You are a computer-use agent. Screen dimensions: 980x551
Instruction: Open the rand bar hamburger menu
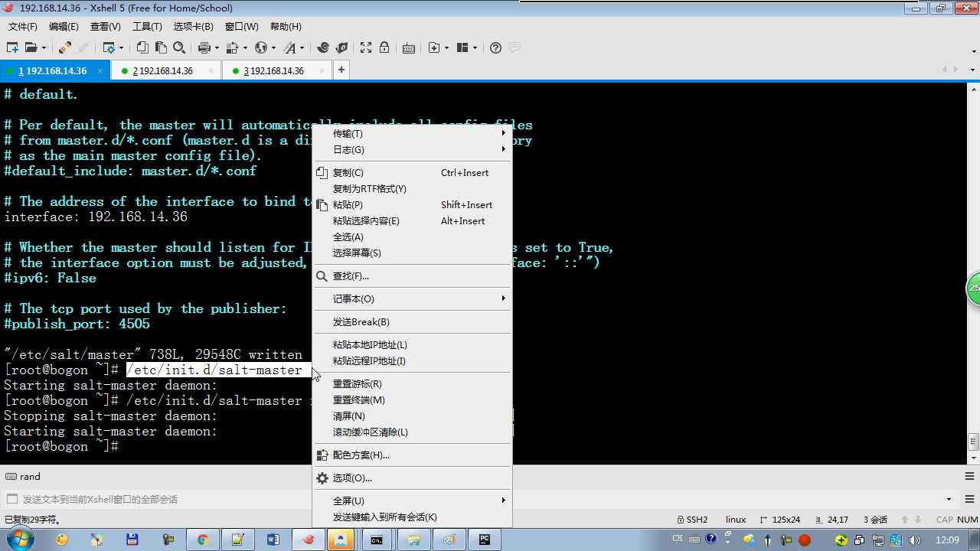click(x=969, y=476)
